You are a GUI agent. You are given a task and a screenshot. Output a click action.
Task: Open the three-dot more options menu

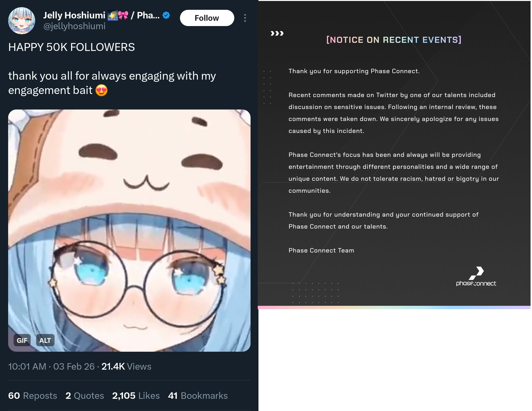[x=245, y=18]
